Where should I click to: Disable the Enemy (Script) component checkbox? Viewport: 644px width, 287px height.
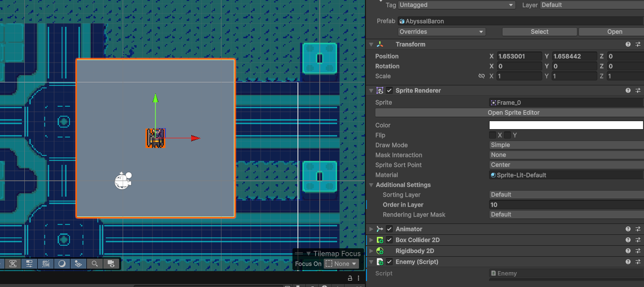pyautogui.click(x=389, y=262)
